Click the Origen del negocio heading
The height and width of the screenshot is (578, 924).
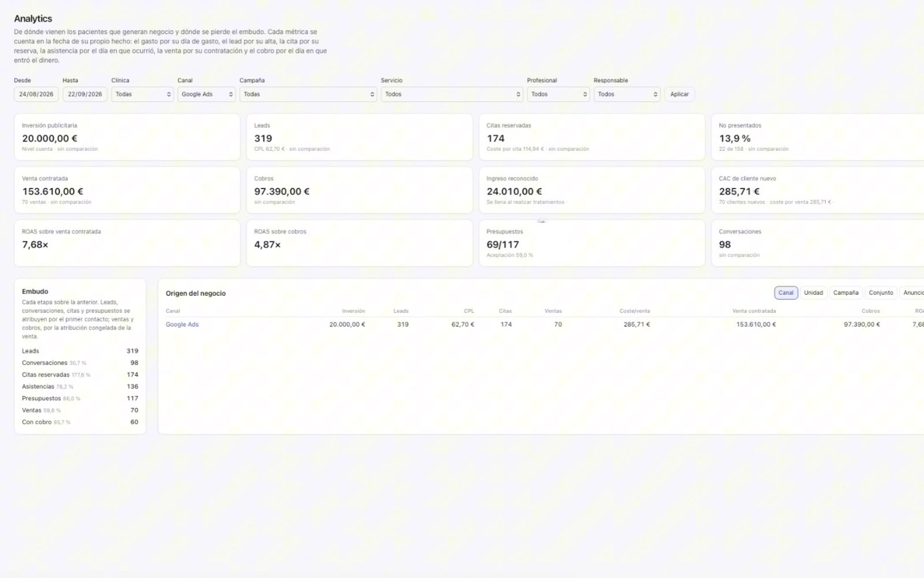point(196,294)
